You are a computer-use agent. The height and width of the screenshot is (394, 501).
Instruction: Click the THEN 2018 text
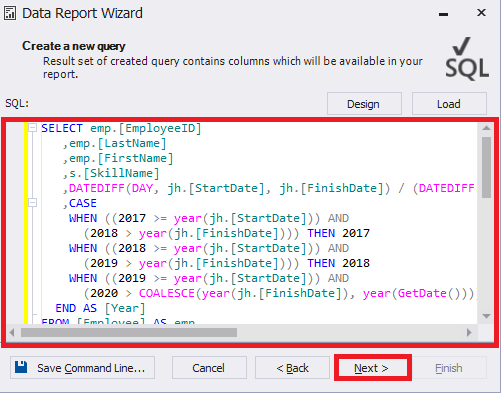(x=338, y=263)
